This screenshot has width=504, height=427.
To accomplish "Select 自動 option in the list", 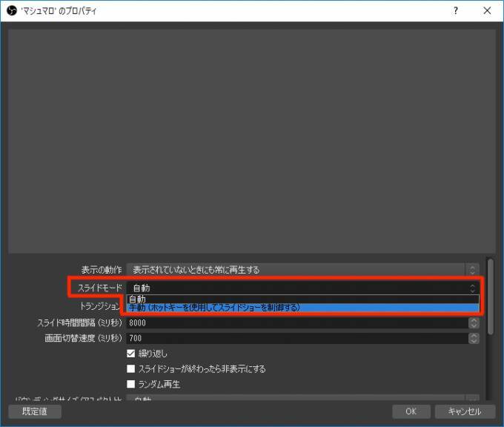I will (303, 299).
